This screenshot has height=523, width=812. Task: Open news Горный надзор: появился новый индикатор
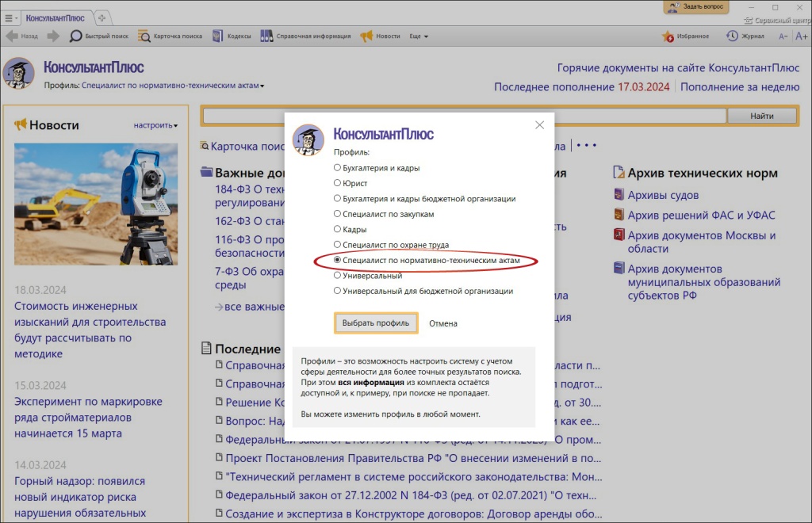[x=80, y=497]
